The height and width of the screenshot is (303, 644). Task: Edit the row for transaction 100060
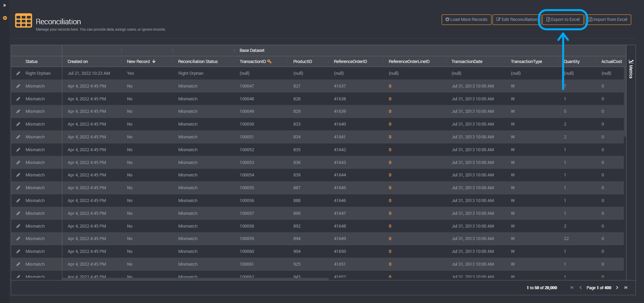tap(18, 251)
